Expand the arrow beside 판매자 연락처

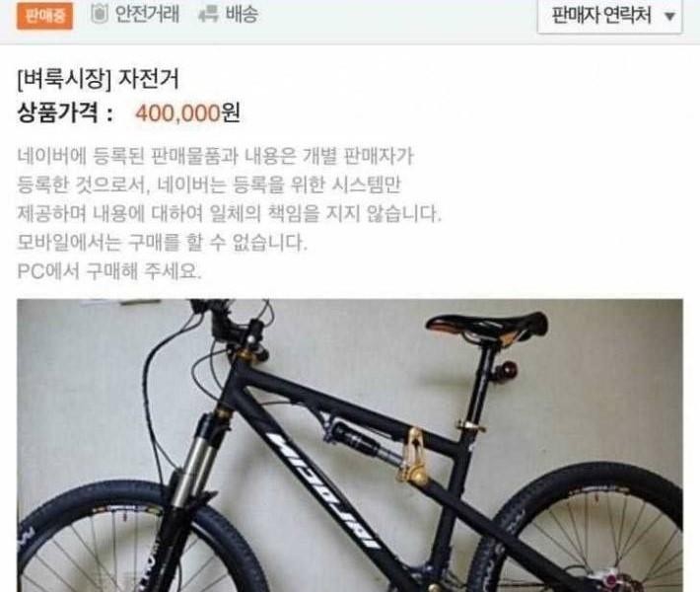click(x=669, y=17)
